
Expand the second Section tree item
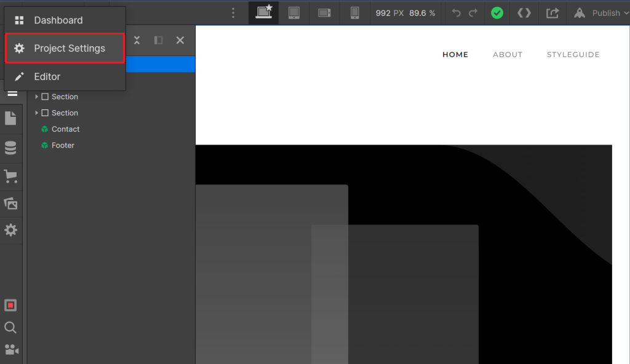pos(36,113)
